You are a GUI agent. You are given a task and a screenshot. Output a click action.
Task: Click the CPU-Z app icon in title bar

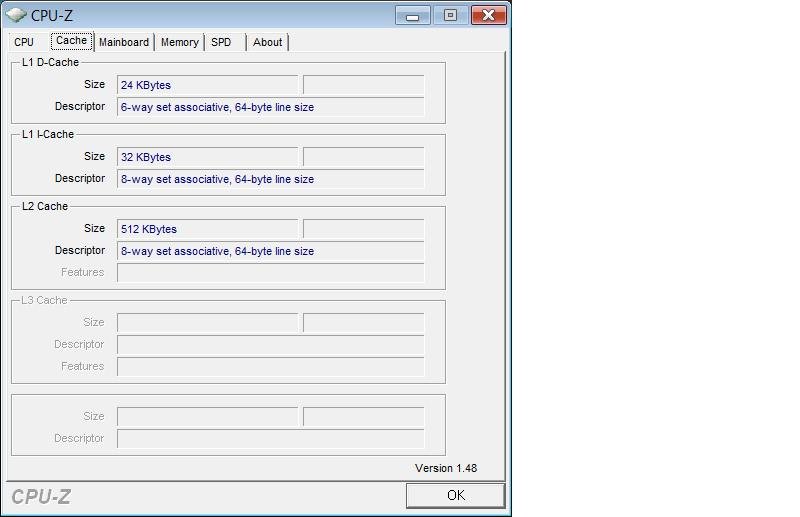pos(15,15)
